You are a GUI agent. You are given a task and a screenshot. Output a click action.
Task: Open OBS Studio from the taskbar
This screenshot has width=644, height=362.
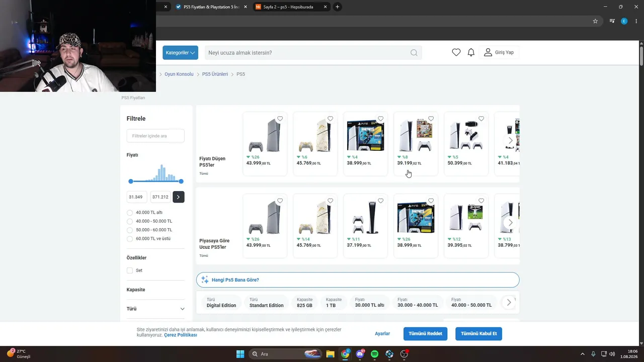[404, 354]
